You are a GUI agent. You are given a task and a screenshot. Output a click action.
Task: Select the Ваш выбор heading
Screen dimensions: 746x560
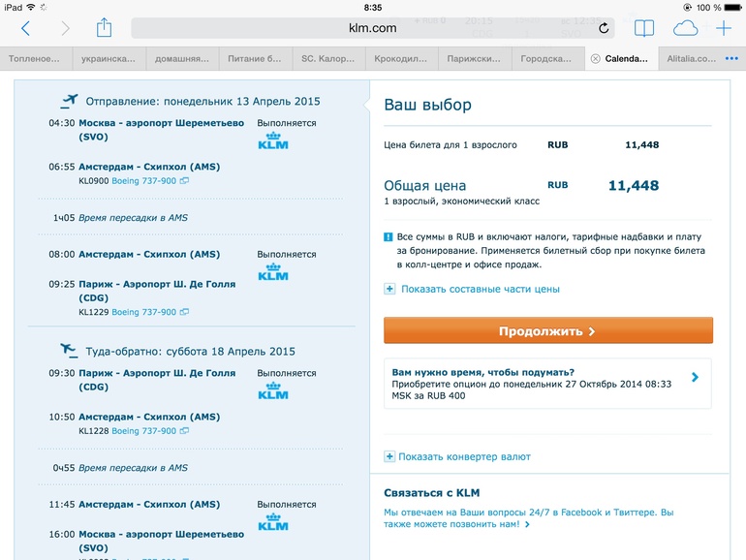point(427,105)
